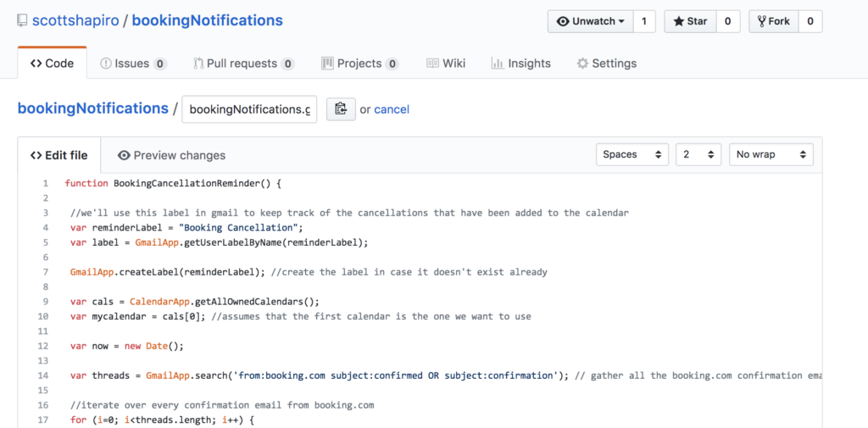Go to the Projects tab

(359, 64)
